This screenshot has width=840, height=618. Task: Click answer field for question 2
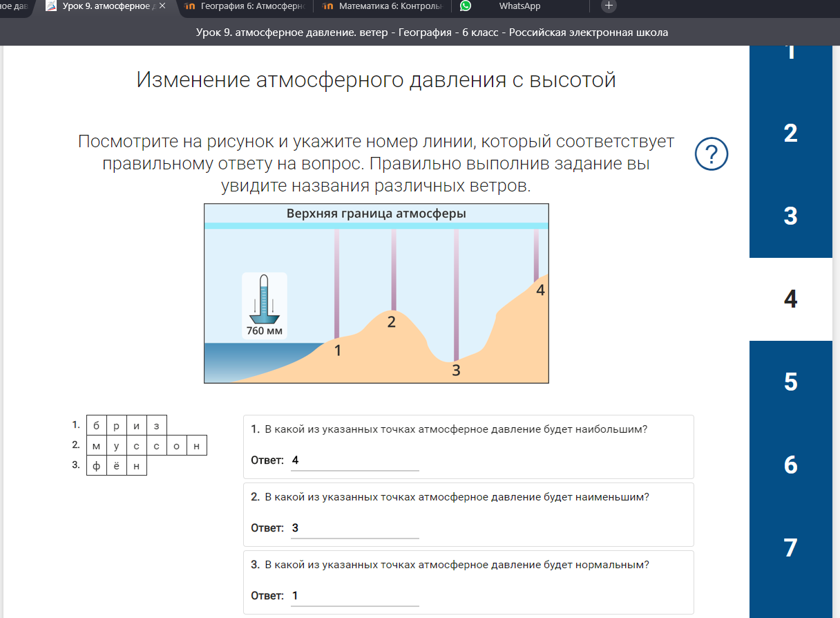(355, 528)
